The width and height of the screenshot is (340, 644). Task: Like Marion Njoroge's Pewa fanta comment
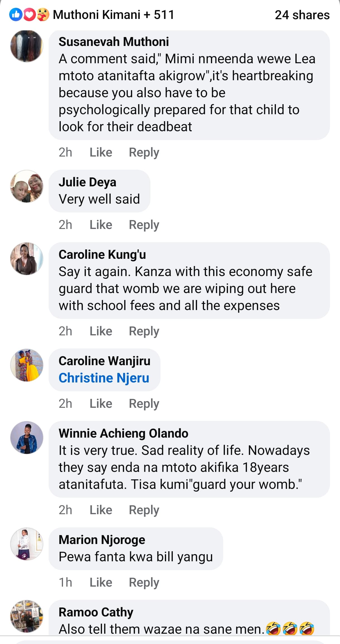click(101, 582)
